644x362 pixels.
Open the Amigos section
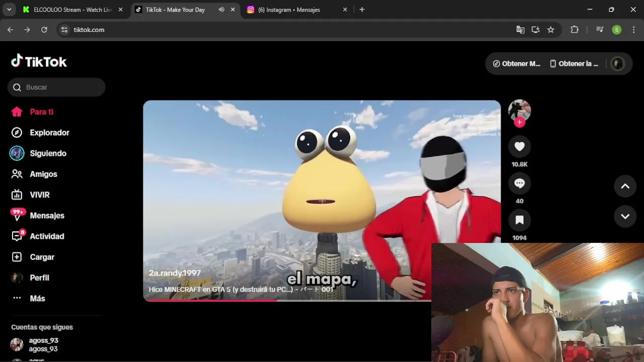[34, 174]
